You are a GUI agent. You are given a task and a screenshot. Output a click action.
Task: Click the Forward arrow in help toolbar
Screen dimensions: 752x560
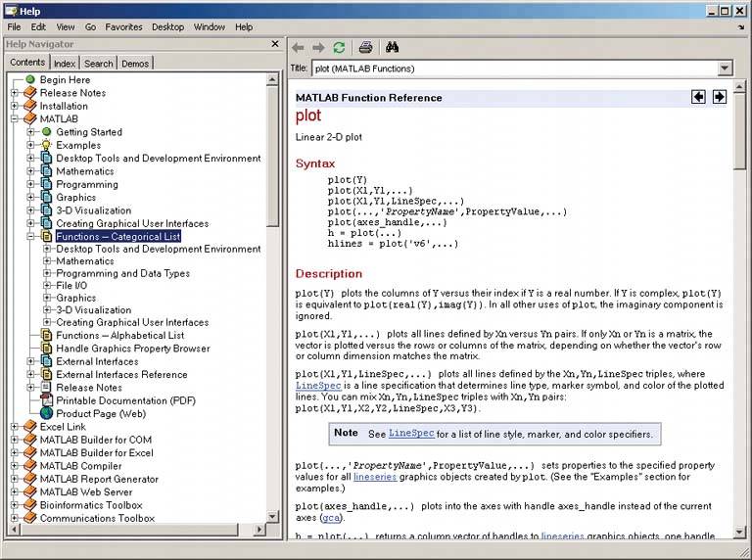coord(318,47)
